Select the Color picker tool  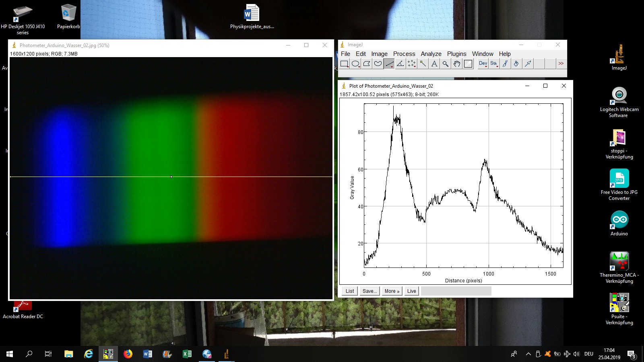point(468,64)
